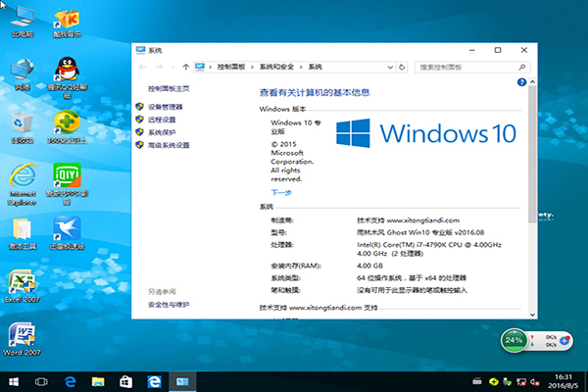The height and width of the screenshot is (392, 588).
Task: Open 控制面板主页 link
Action: [169, 88]
